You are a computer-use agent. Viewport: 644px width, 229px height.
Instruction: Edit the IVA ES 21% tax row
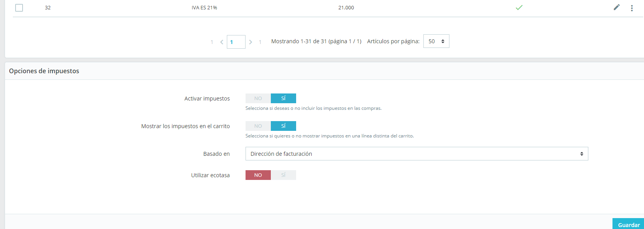616,7
